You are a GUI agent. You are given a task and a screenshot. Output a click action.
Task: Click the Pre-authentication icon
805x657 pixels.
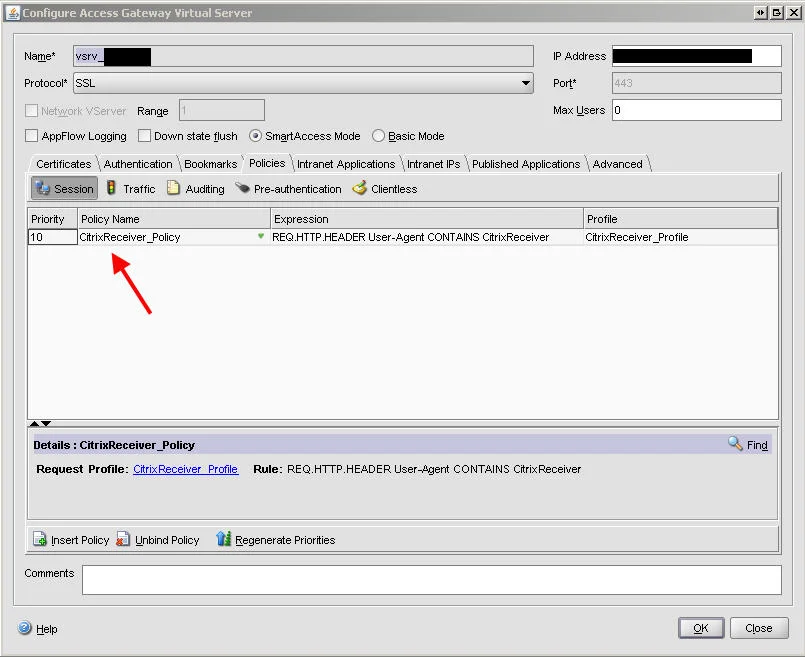tap(242, 188)
